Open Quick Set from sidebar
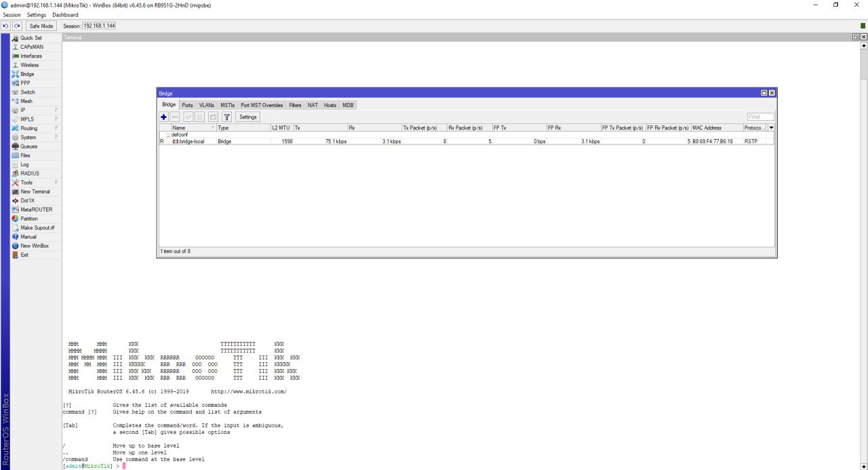 point(31,38)
